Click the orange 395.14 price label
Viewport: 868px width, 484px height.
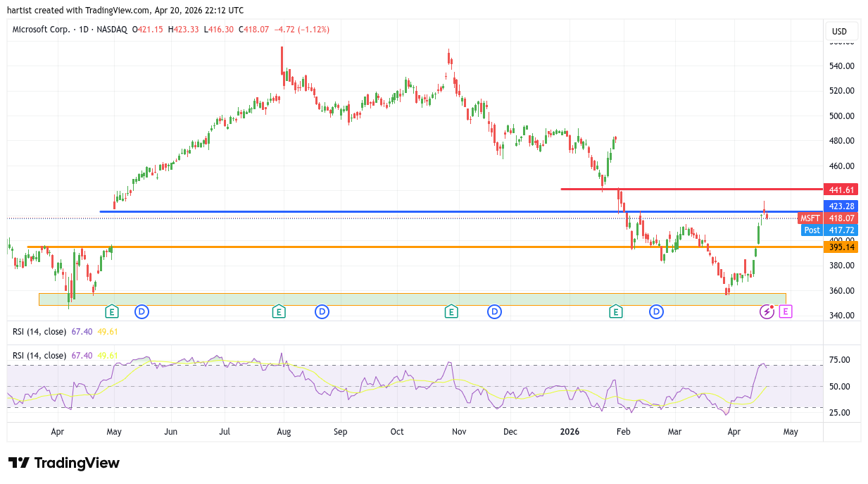coord(841,247)
